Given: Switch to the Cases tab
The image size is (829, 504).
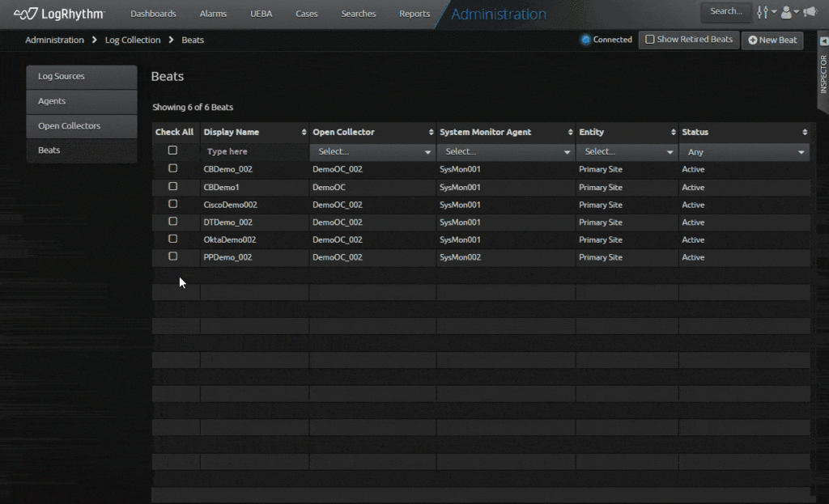Looking at the screenshot, I should tap(306, 13).
